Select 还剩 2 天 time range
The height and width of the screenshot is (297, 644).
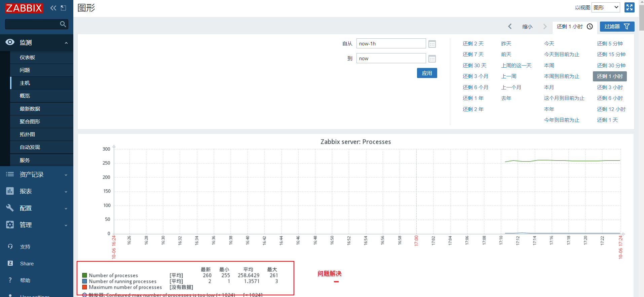coord(473,44)
